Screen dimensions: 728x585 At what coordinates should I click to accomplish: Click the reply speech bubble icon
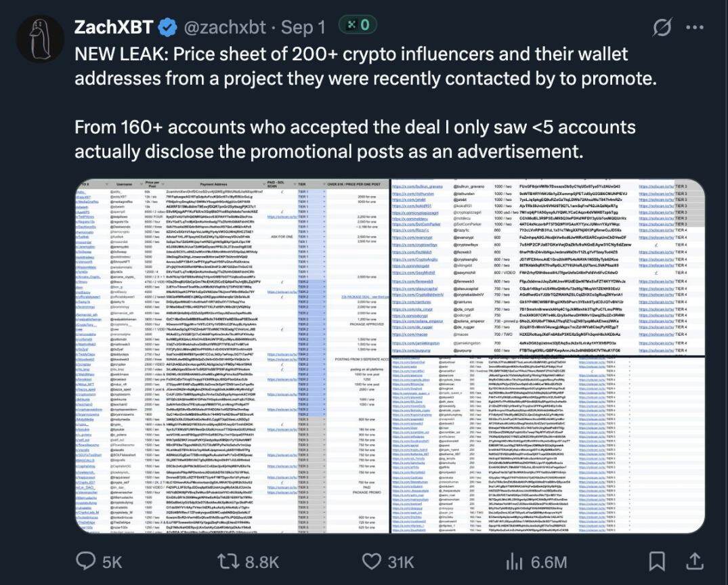[x=86, y=561]
